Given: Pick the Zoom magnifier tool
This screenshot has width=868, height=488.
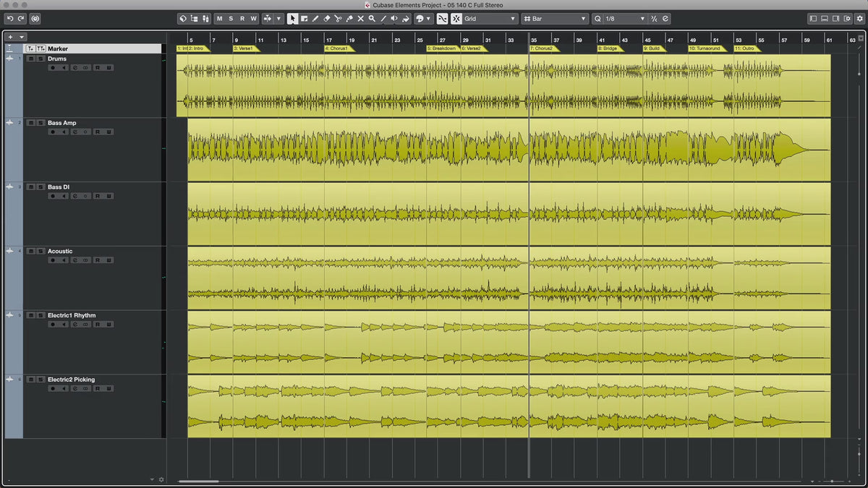Looking at the screenshot, I should (372, 19).
